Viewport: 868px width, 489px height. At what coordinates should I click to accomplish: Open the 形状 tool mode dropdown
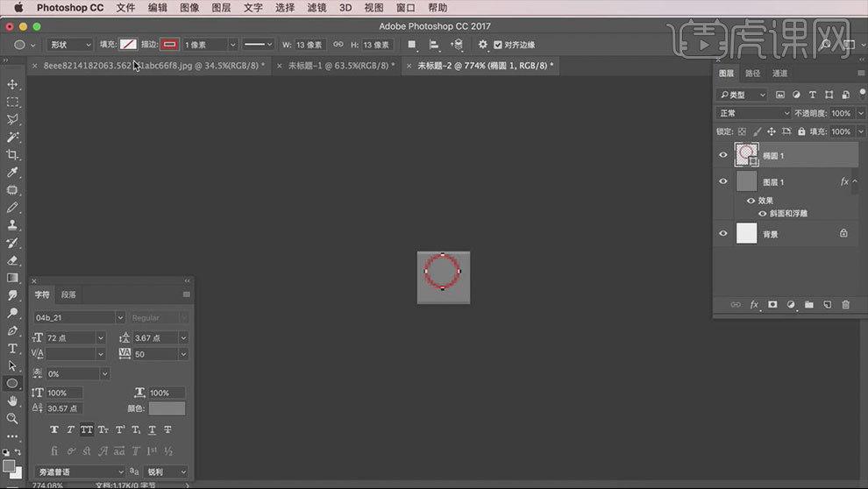coord(70,45)
